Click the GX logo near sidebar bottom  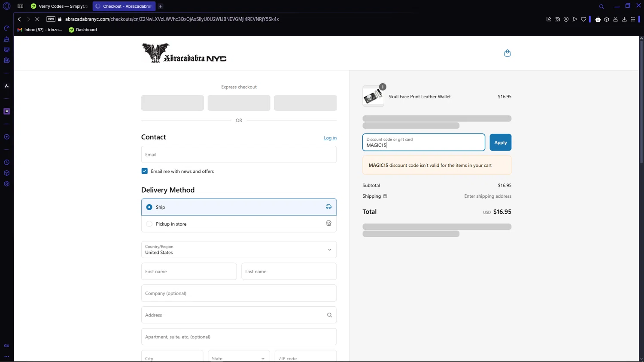coord(6,346)
